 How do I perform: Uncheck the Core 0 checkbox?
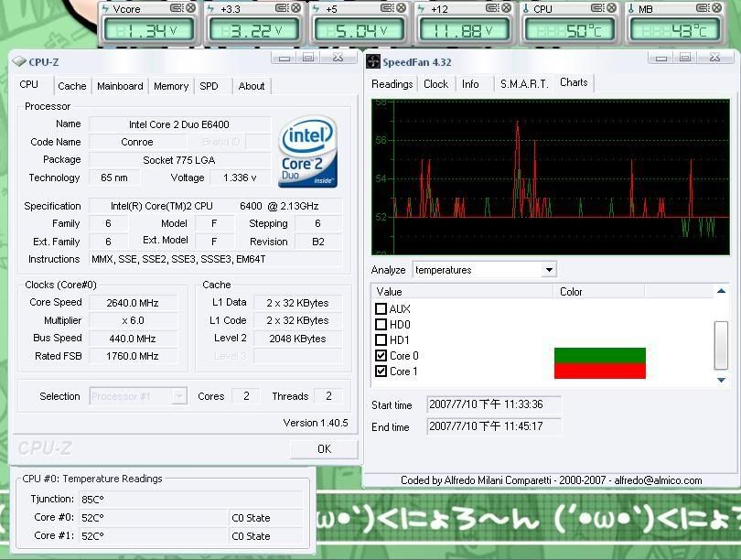(381, 356)
